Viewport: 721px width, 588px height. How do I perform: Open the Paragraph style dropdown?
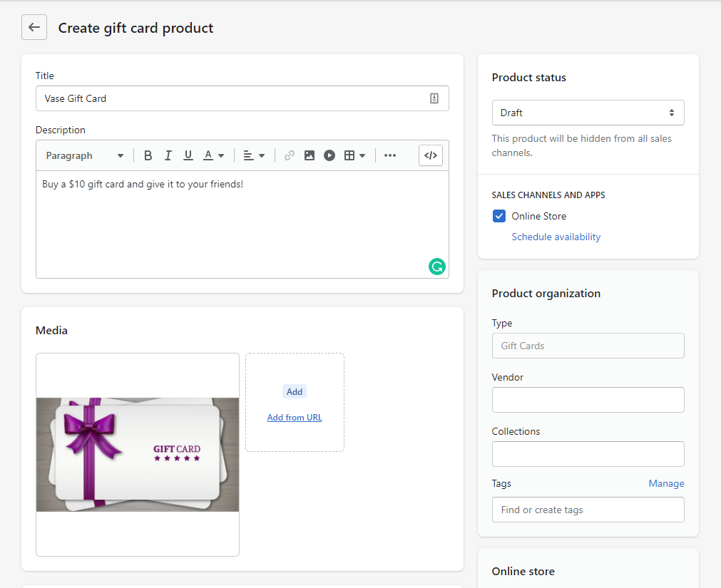pos(84,155)
